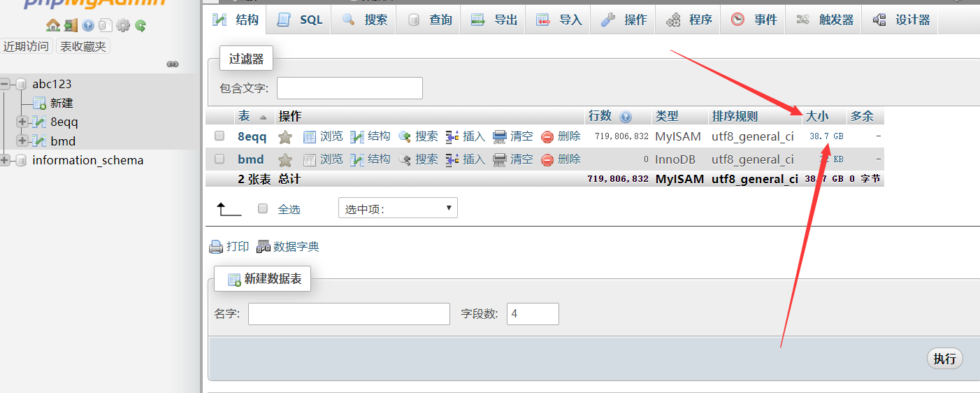This screenshot has width=980, height=393.
Task: Click the star favorite icon for 8eqq
Action: pyautogui.click(x=284, y=137)
